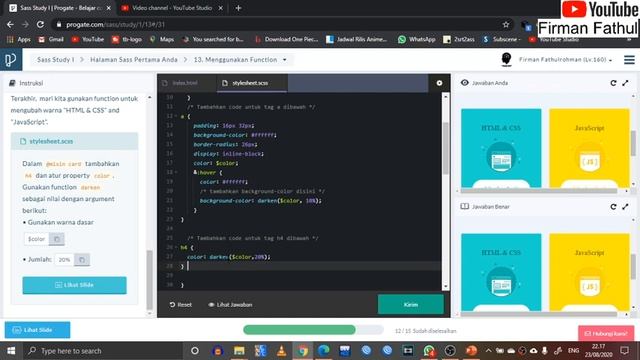
Task: Bookmark this page with star icon
Action: click(x=506, y=24)
